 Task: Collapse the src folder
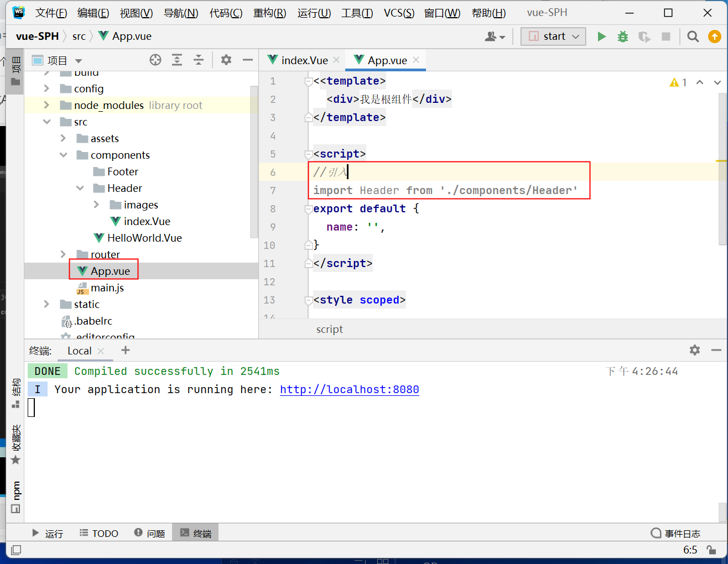[46, 122]
